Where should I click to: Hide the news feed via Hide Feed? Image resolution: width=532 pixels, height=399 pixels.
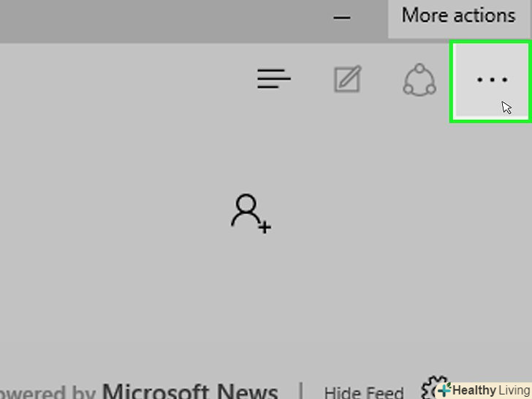364,392
